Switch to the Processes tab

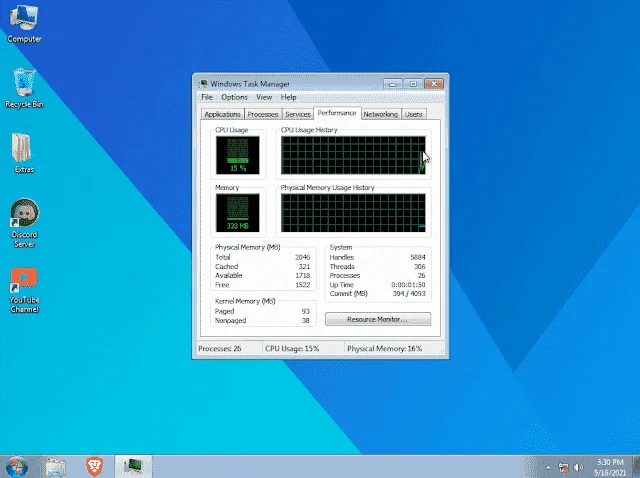coord(263,114)
